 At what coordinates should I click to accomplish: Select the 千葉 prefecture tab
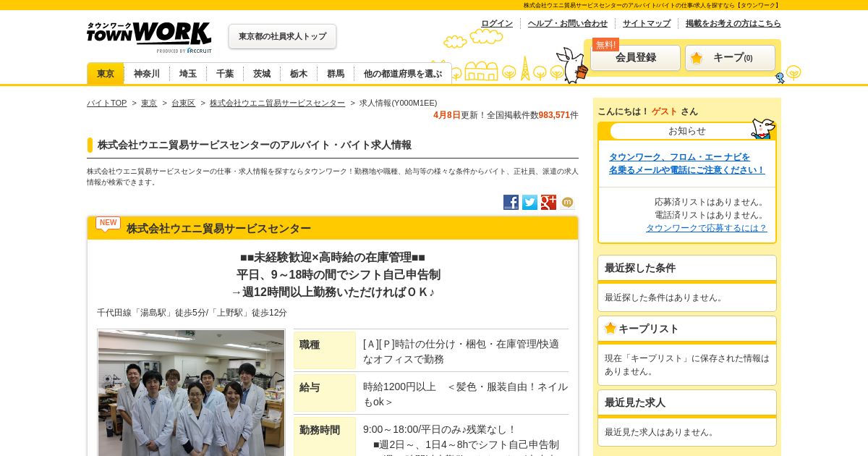pyautogui.click(x=225, y=74)
